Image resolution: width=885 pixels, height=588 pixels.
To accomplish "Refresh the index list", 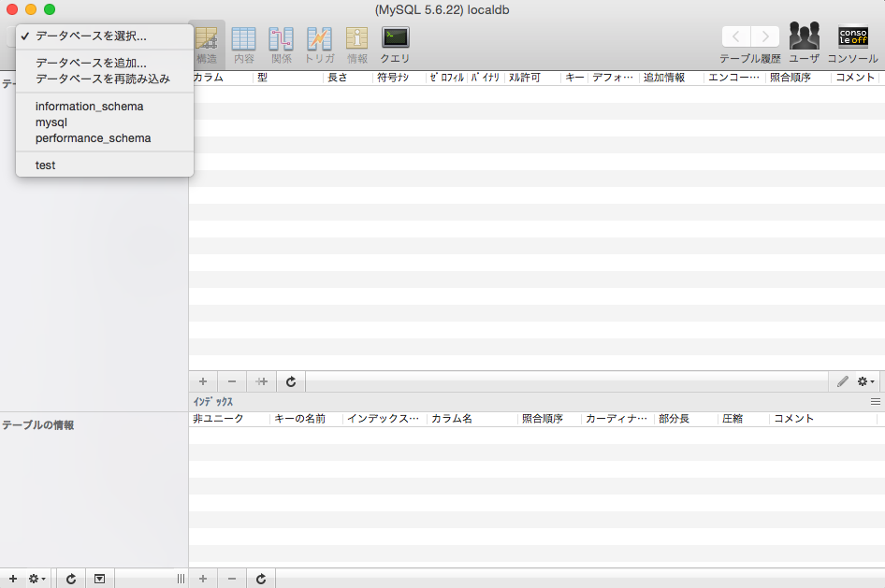I will tap(261, 579).
